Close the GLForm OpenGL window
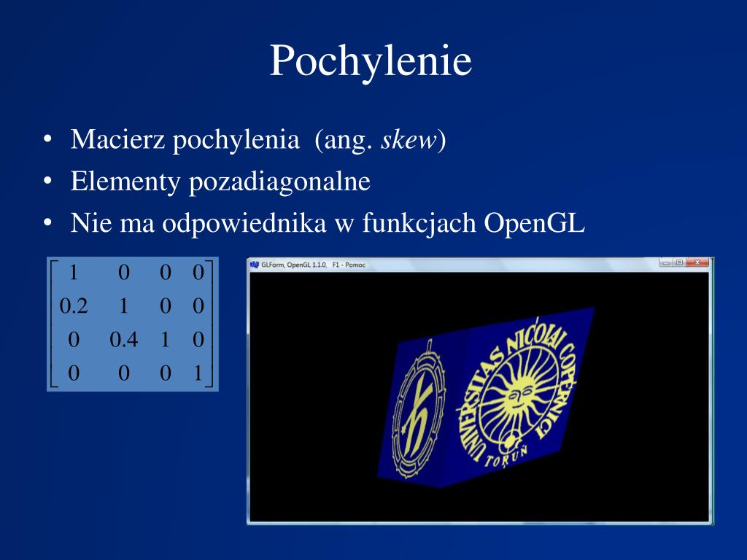 pyautogui.click(x=697, y=262)
